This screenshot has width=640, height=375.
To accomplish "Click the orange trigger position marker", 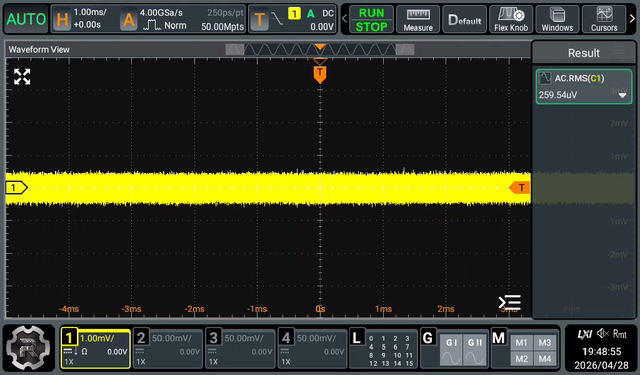I will pyautogui.click(x=320, y=74).
